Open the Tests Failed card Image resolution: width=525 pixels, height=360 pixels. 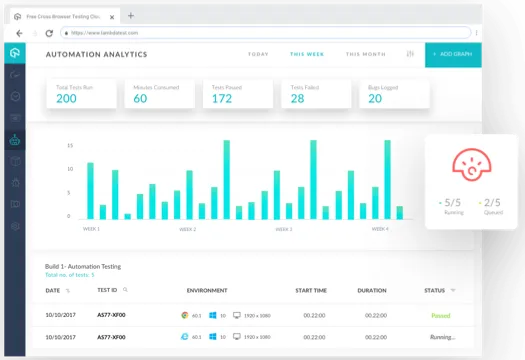pyautogui.click(x=316, y=94)
